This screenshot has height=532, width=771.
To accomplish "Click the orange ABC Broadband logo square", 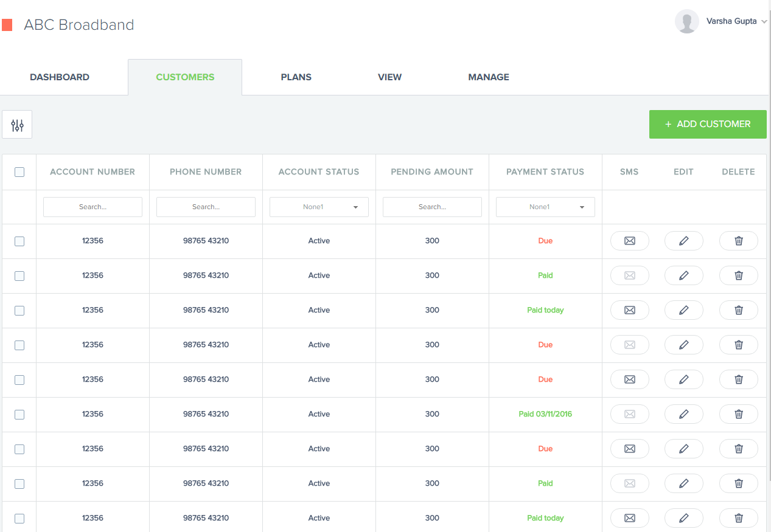I will point(7,25).
